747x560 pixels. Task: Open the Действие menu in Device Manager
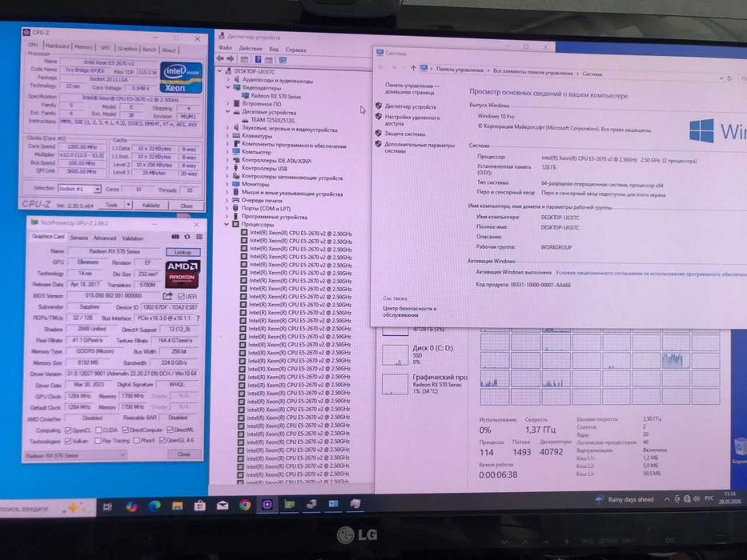pos(251,49)
